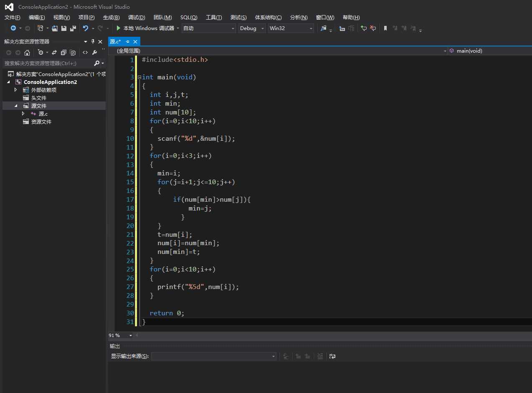Open the 生成(B) menu
532x393 pixels.
point(111,18)
